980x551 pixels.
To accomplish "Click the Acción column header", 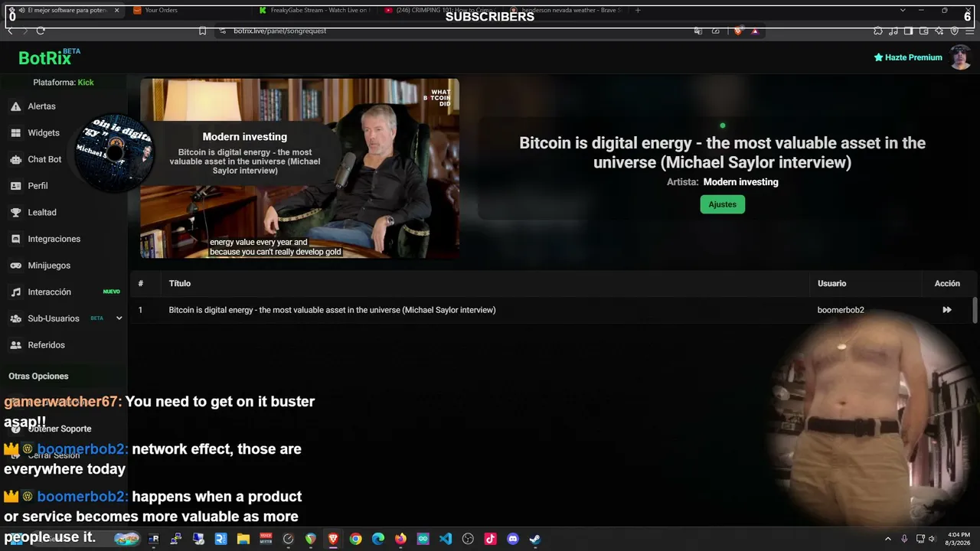I will click(947, 283).
